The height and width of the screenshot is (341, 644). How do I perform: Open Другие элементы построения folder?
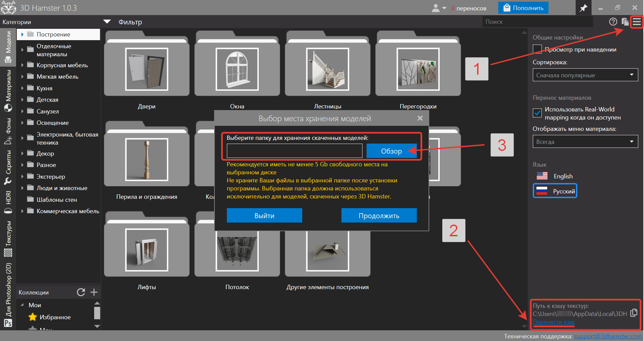pos(328,254)
